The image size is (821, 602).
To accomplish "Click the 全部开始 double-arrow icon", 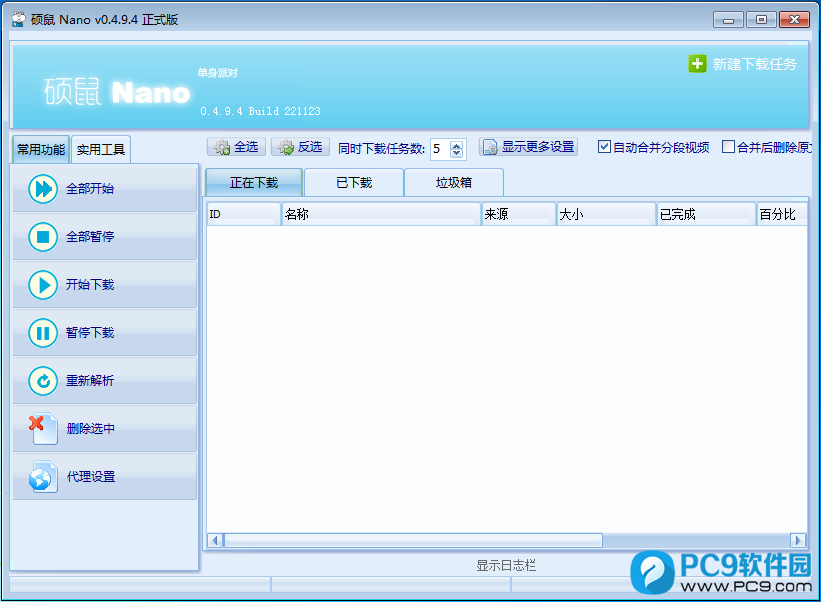I will 43,189.
